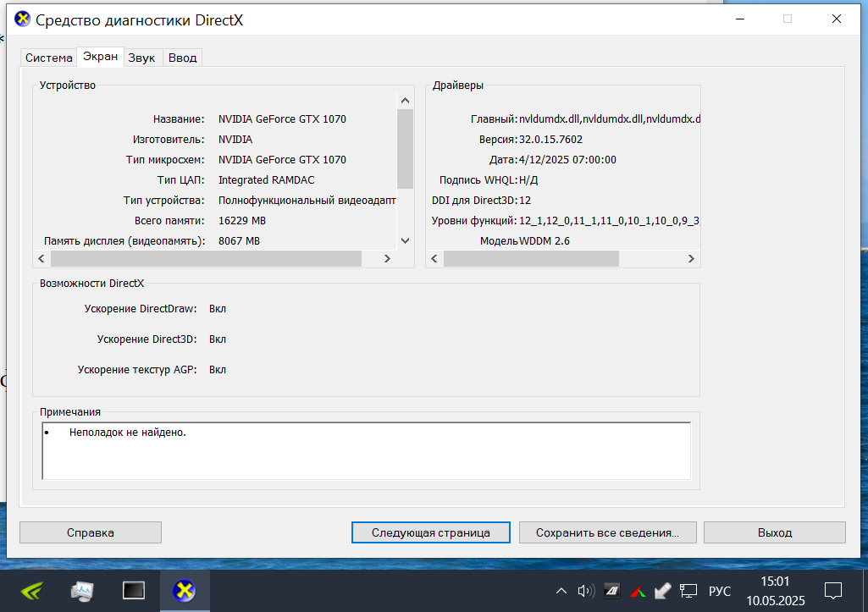The image size is (868, 612).
Task: Click inside the Примечания notes box
Action: tap(367, 451)
